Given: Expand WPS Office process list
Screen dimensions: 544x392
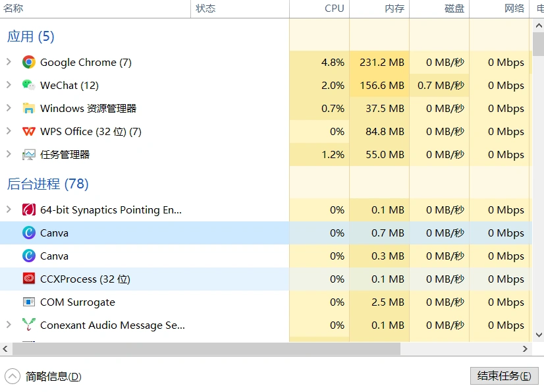Looking at the screenshot, I should coord(9,131).
